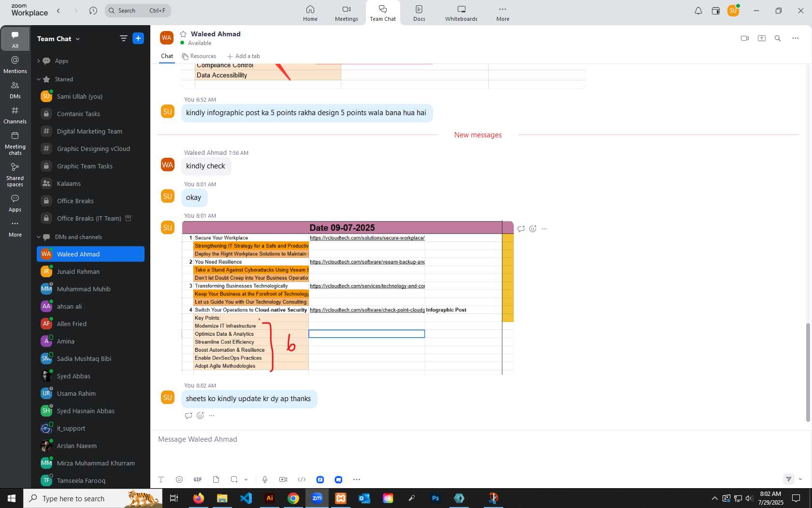Collapse the DMs and channels section

(x=38, y=237)
